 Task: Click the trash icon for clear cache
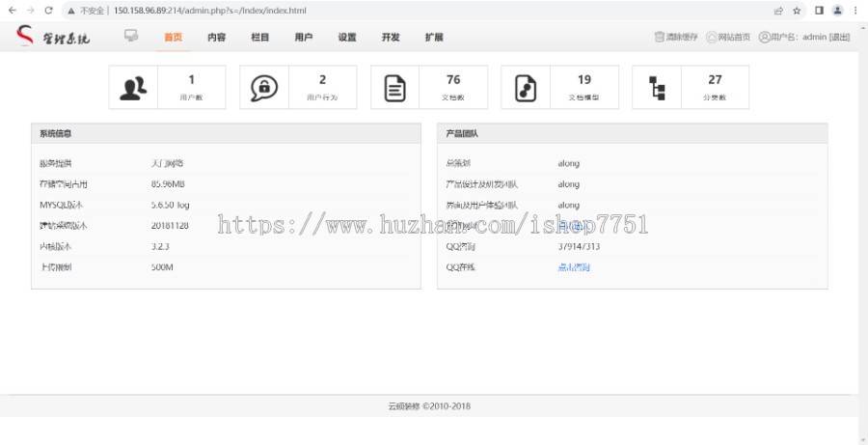pyautogui.click(x=660, y=37)
